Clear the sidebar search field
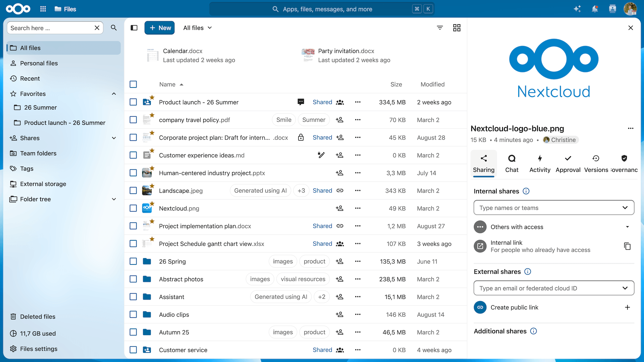 click(x=97, y=28)
